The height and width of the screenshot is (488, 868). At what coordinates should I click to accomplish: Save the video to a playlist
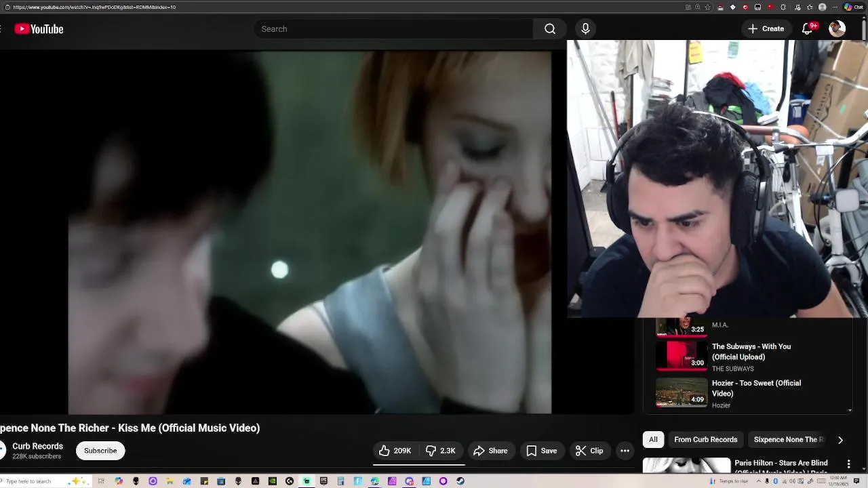pyautogui.click(x=542, y=451)
